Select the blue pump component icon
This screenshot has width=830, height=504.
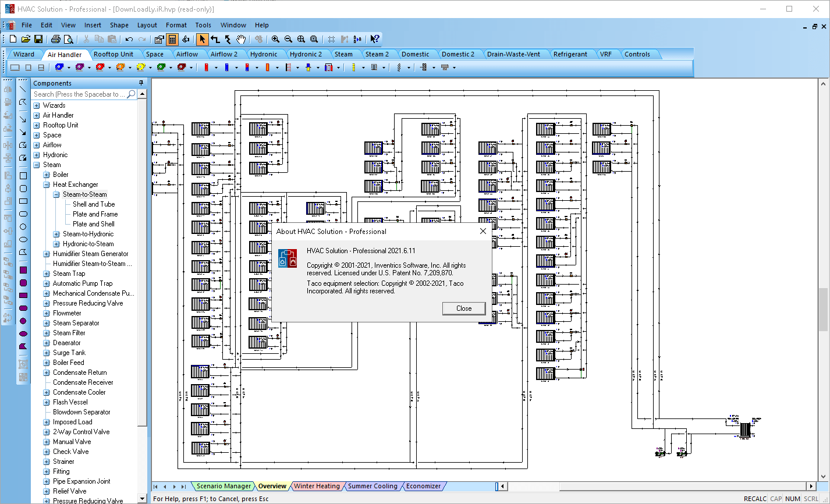tap(227, 67)
